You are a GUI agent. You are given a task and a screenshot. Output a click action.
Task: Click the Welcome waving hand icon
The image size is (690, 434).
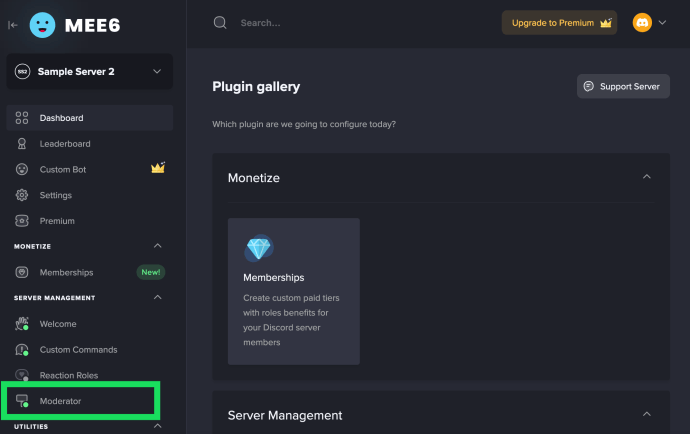(x=22, y=324)
